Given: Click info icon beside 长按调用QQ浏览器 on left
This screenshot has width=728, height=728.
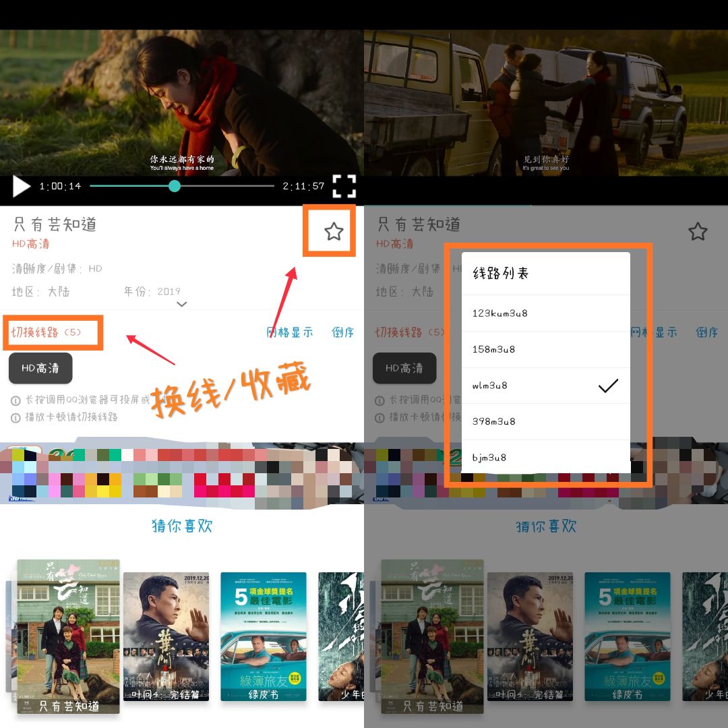Looking at the screenshot, I should tap(16, 400).
